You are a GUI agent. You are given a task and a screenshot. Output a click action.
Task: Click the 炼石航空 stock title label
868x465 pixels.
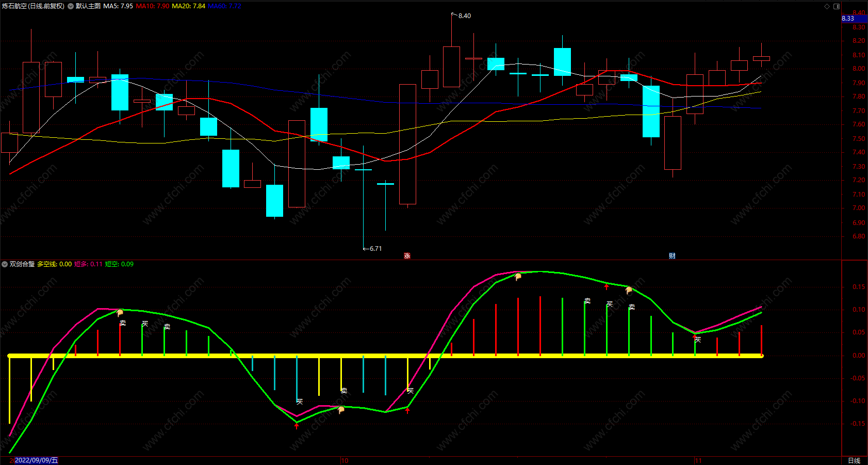click(x=34, y=6)
